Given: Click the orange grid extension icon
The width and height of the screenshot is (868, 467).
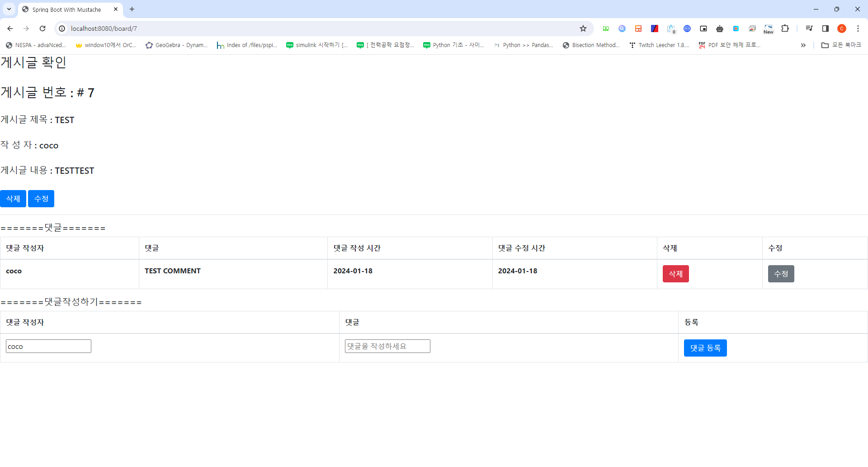Looking at the screenshot, I should [638, 29].
